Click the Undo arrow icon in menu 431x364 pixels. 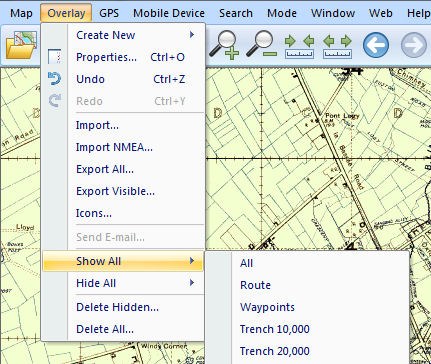(x=54, y=79)
